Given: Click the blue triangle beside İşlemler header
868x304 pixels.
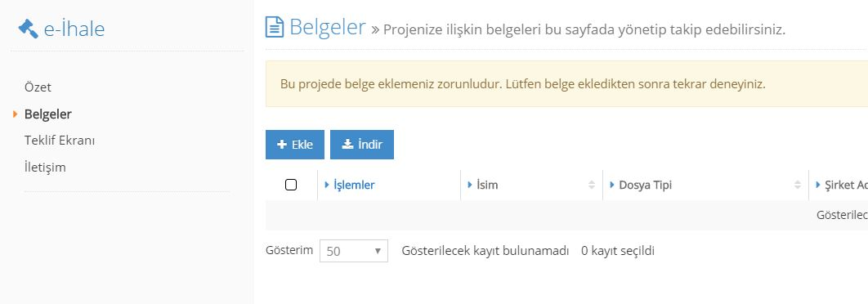Looking at the screenshot, I should tap(327, 185).
